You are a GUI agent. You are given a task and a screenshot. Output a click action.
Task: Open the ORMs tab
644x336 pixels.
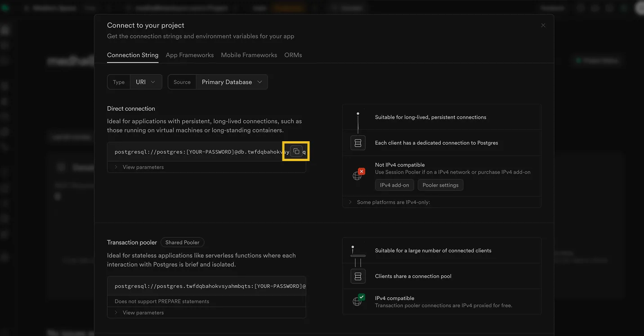tap(293, 55)
